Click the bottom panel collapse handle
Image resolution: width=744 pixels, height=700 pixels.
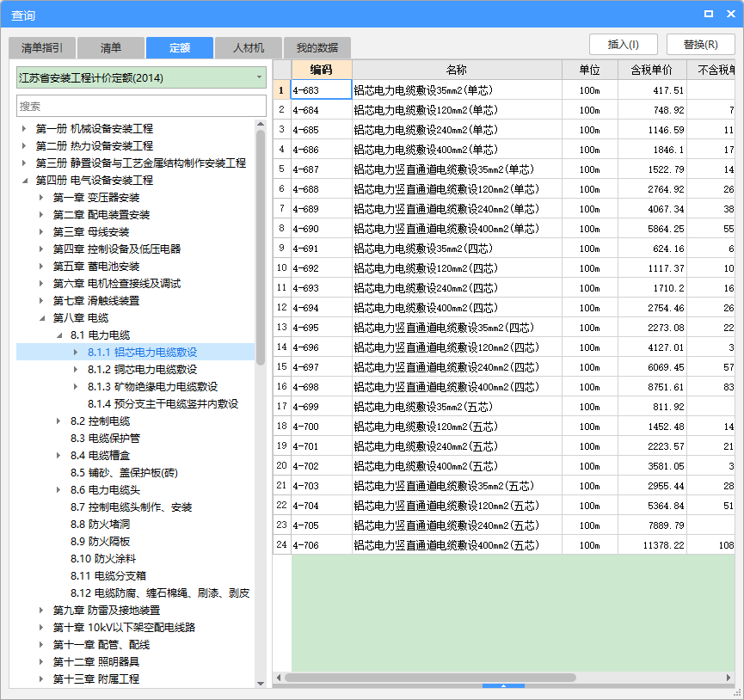click(504, 685)
